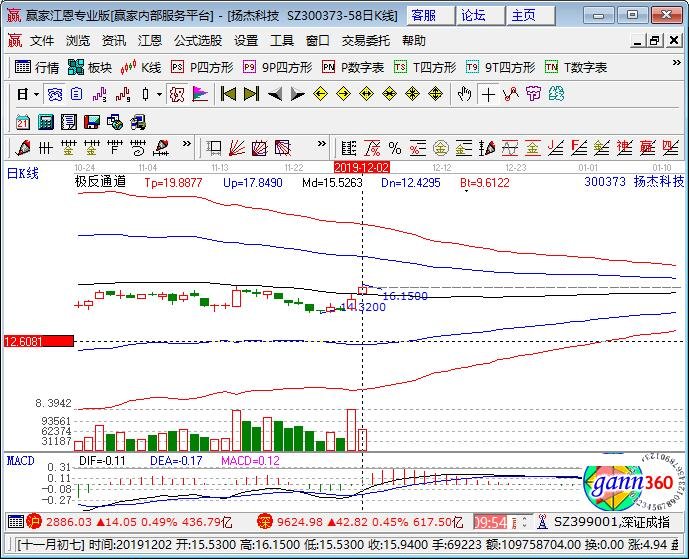Viewport: 689px width, 559px height.
Task: Click the firecracker marker icon in the drawing toolbar
Action: [23, 148]
